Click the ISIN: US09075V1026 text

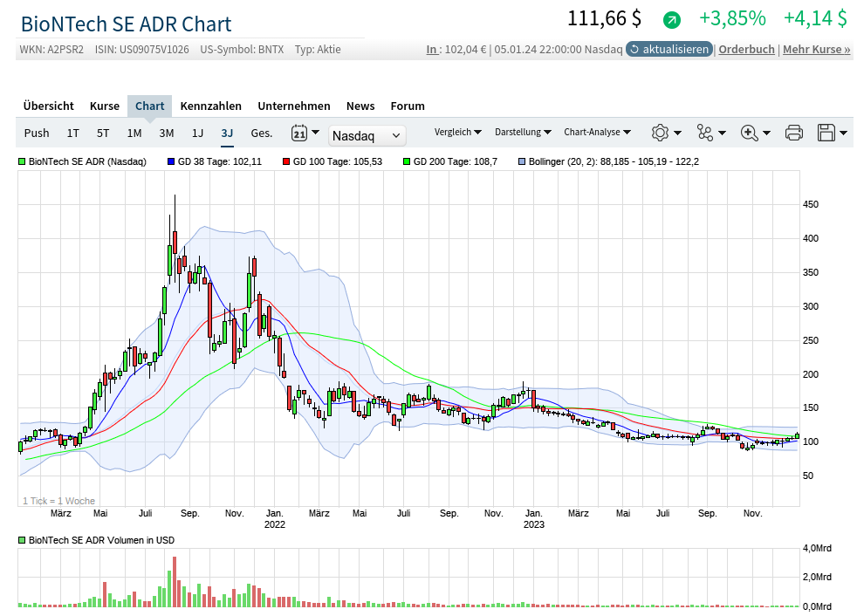click(x=142, y=49)
